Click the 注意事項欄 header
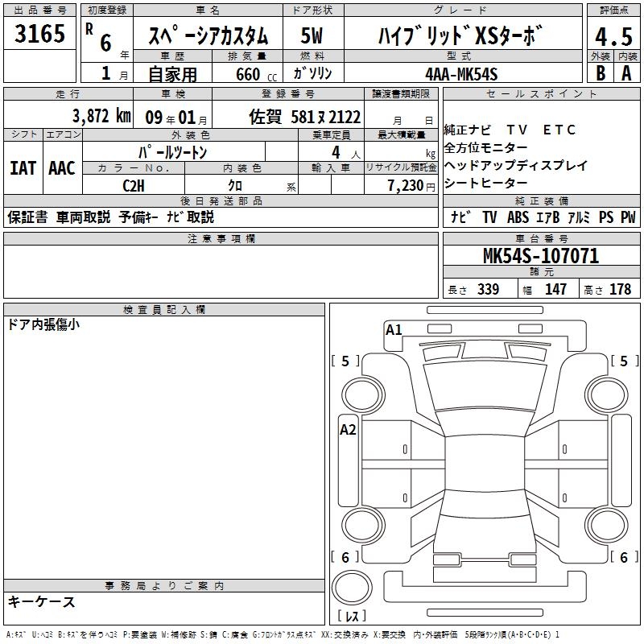644x644 pixels. coord(221,238)
